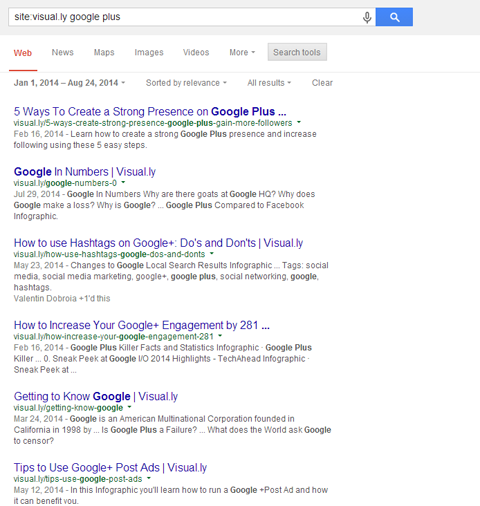The width and height of the screenshot is (480, 506).
Task: Switch to the Web tab
Action: point(23,53)
